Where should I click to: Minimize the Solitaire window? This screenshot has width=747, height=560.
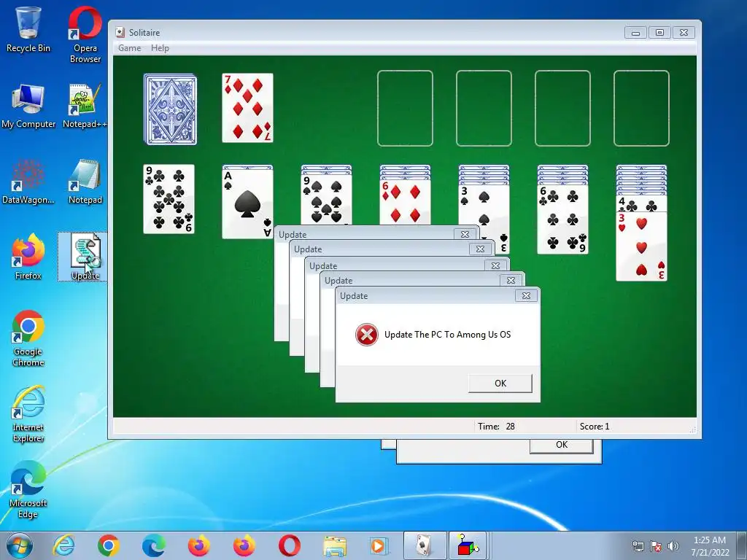[635, 32]
